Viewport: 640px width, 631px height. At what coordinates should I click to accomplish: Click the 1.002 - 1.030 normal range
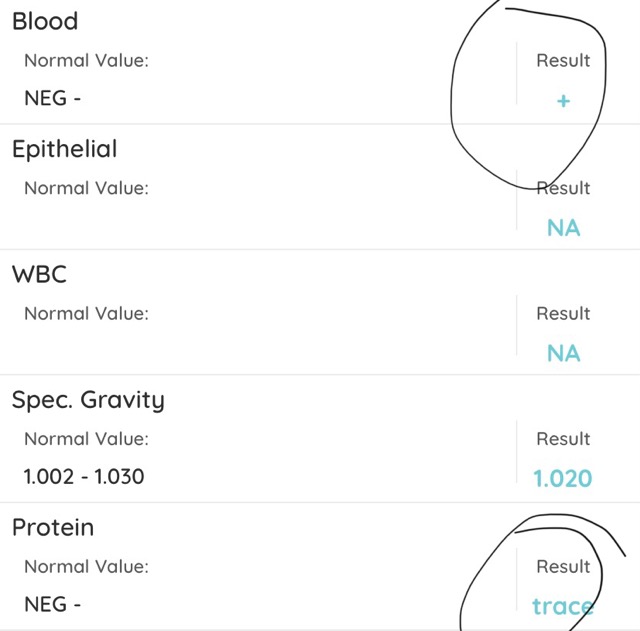click(x=84, y=477)
